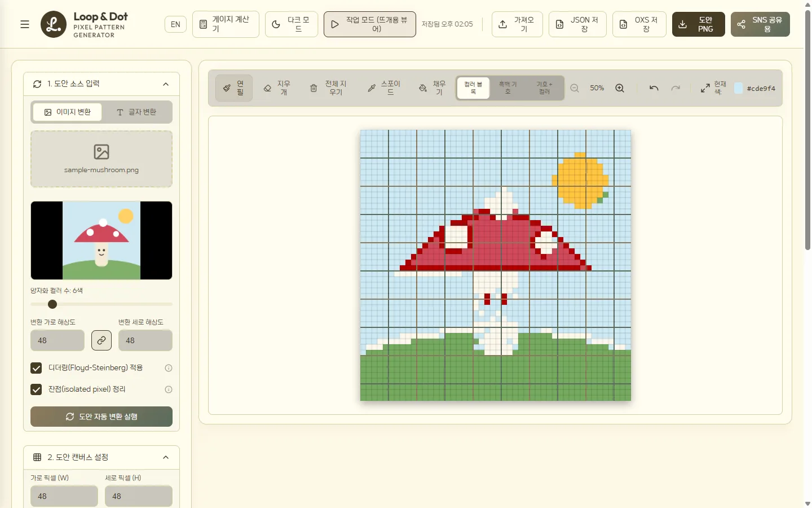Select the pencil (연필) tool
812x508 pixels.
coord(234,88)
